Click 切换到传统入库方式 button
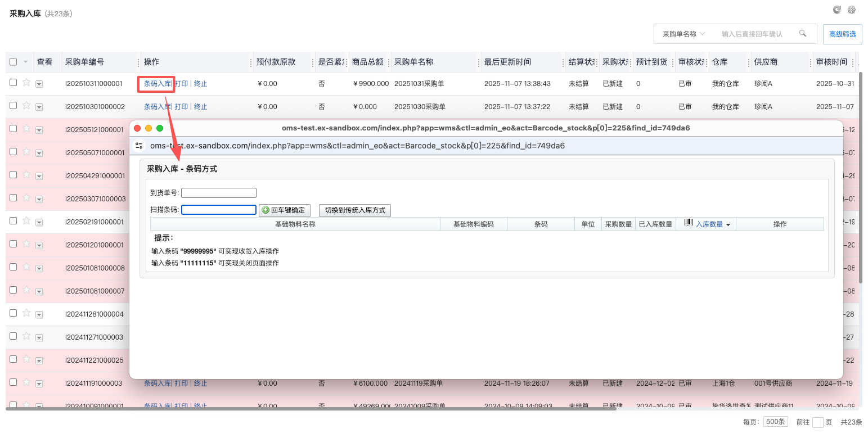The height and width of the screenshot is (433, 868). pyautogui.click(x=355, y=210)
